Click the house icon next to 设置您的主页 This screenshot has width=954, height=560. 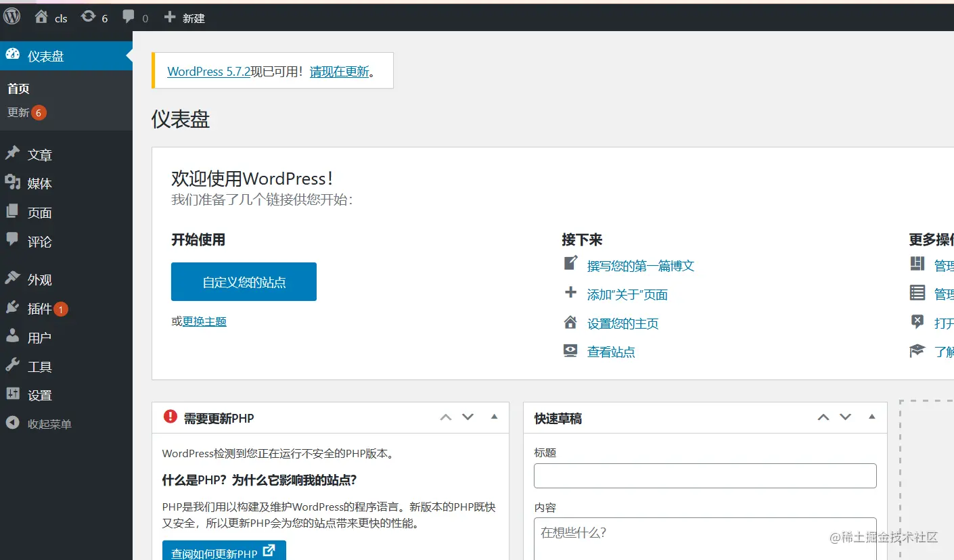point(571,322)
